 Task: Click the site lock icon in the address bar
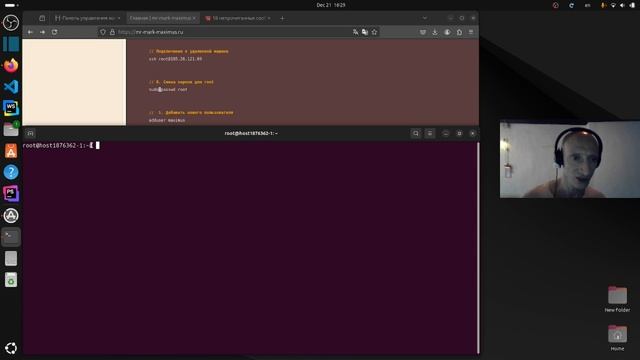[x=112, y=32]
